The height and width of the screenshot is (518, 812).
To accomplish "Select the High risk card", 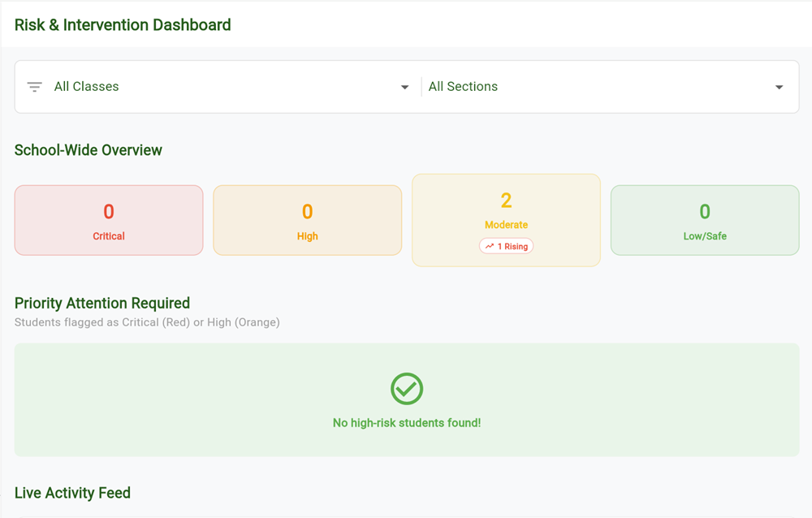I will [x=307, y=220].
